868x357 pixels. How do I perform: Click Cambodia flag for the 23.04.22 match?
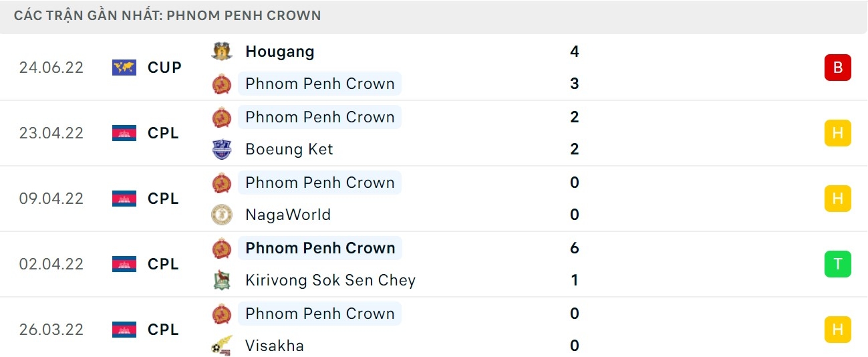click(x=124, y=133)
